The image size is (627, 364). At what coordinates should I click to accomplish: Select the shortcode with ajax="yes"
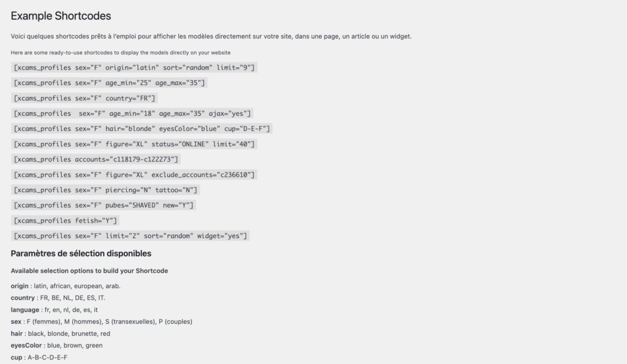[132, 113]
